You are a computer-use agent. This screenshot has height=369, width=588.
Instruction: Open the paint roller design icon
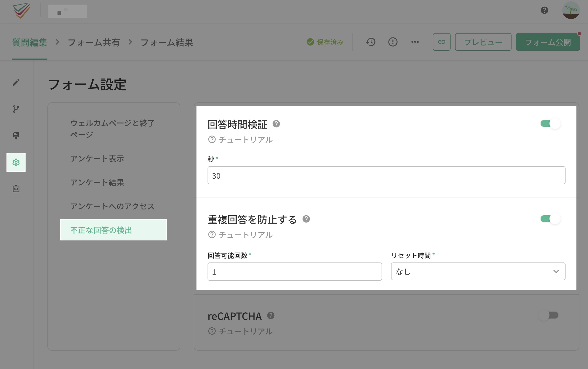[x=16, y=136]
